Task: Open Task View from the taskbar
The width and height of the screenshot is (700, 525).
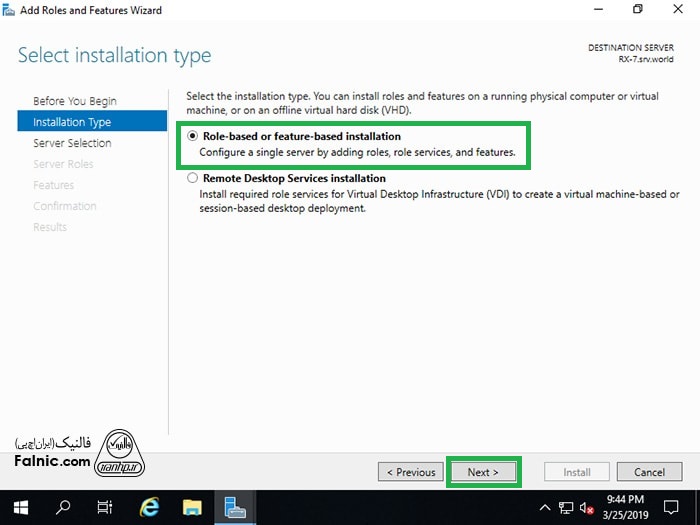Action: tap(105, 507)
